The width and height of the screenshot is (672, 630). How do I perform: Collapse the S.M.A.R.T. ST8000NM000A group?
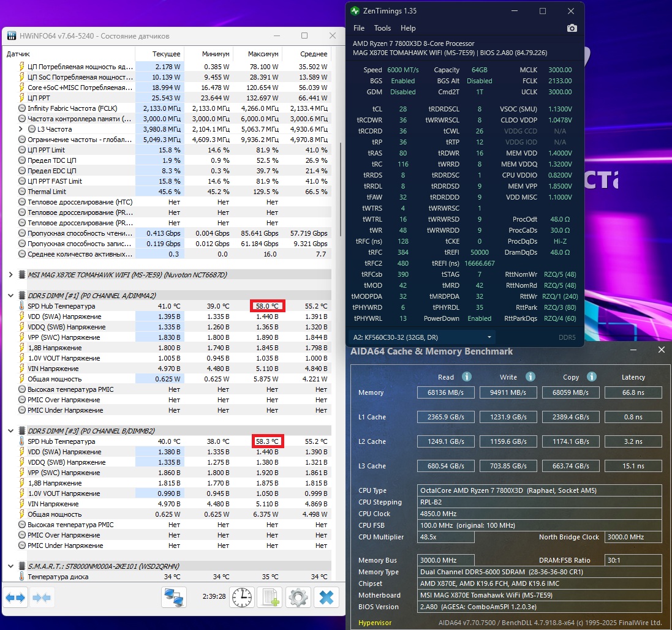pyautogui.click(x=10, y=566)
